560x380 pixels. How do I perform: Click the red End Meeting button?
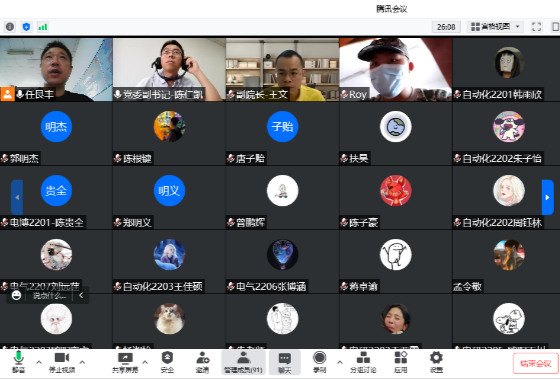pos(535,364)
